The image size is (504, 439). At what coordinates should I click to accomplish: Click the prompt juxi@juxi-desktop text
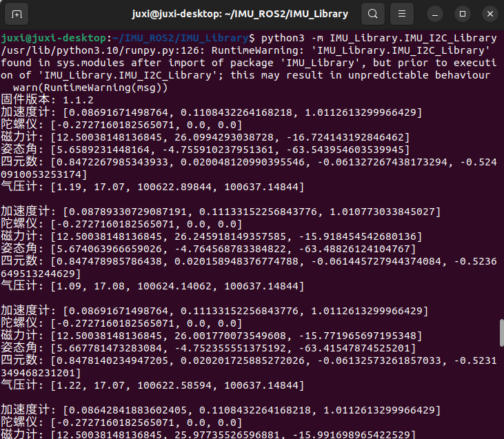(x=54, y=38)
